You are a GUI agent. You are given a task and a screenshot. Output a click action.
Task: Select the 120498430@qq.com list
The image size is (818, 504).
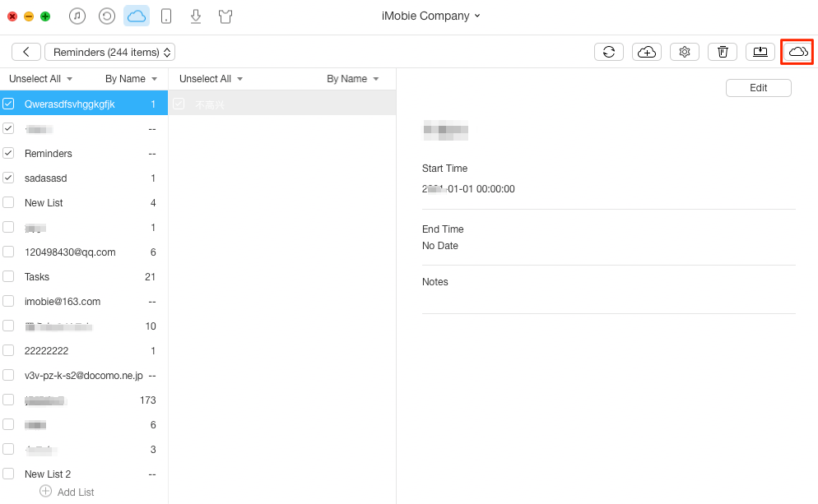coord(70,252)
